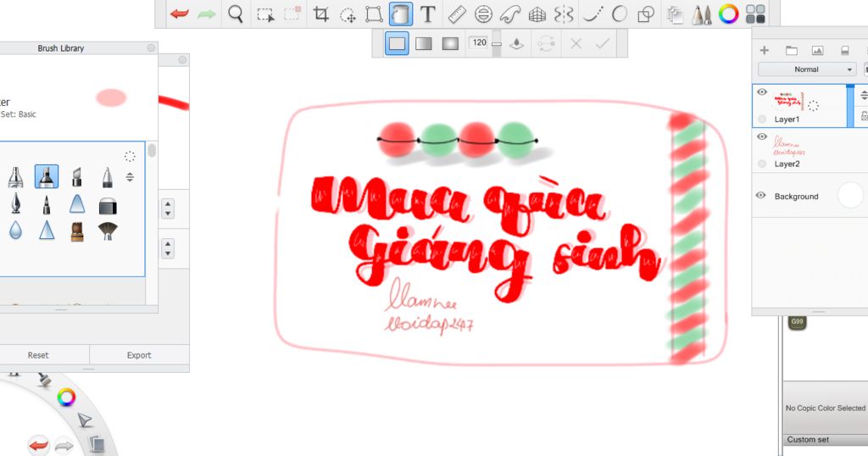
Task: Toggle the droplet fill option in fill toolbar
Action: coord(516,43)
